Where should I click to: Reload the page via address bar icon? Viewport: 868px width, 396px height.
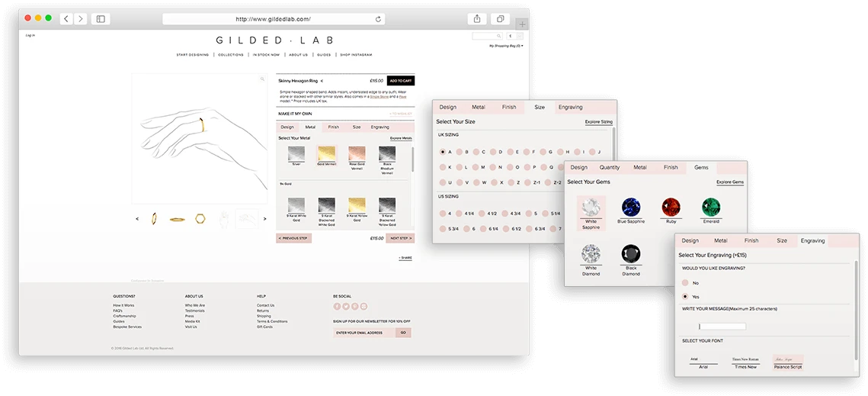click(x=378, y=19)
